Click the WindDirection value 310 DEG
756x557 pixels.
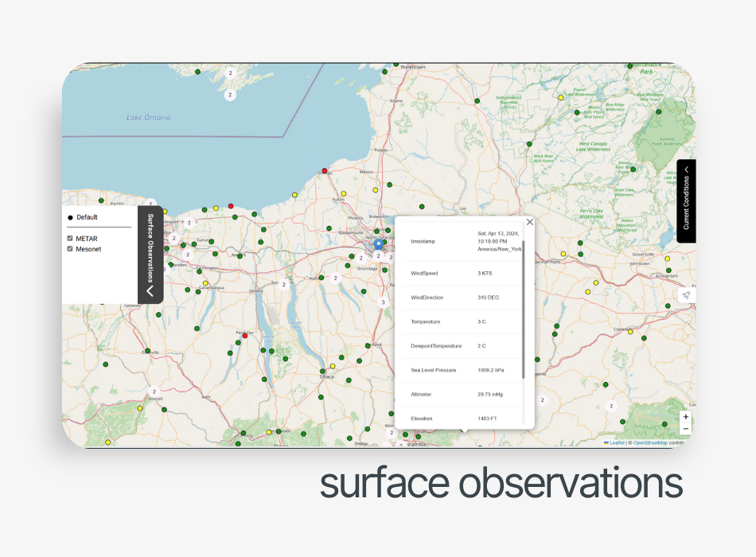coord(488,298)
